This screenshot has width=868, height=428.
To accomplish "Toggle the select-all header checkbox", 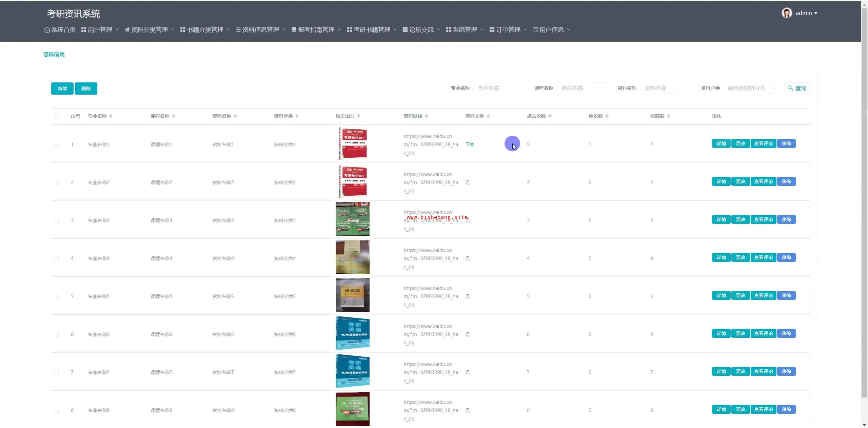I will (x=56, y=116).
